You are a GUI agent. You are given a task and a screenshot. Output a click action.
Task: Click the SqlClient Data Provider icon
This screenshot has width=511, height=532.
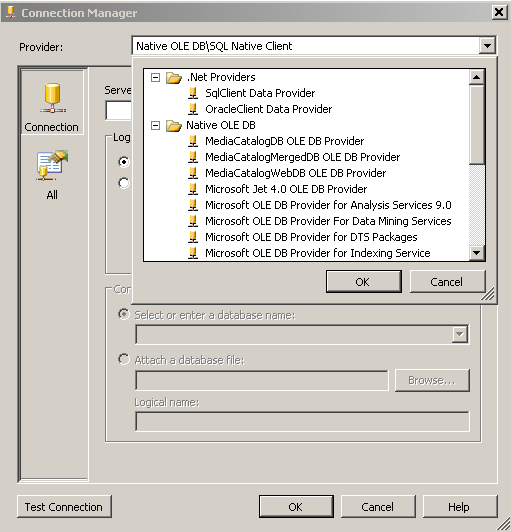193,93
